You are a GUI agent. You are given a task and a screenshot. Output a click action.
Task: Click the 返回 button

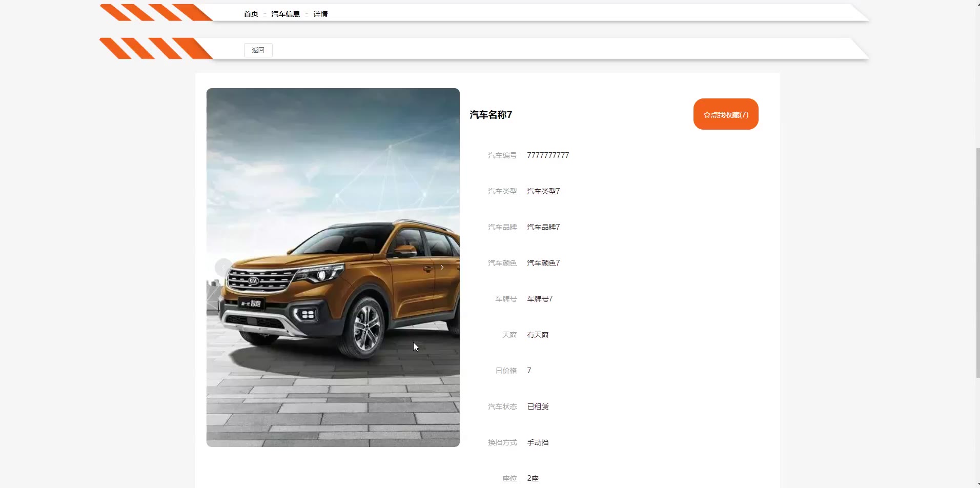point(258,50)
